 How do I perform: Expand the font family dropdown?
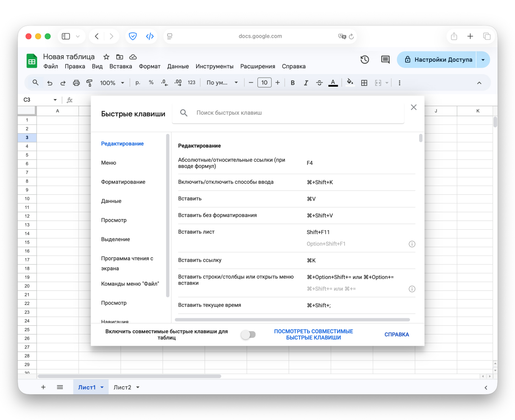pyautogui.click(x=222, y=83)
